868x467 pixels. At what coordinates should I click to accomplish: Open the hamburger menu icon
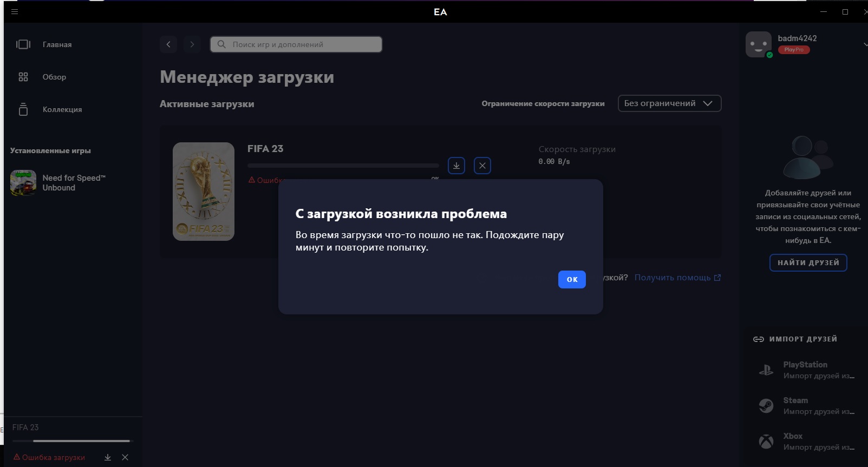(15, 11)
